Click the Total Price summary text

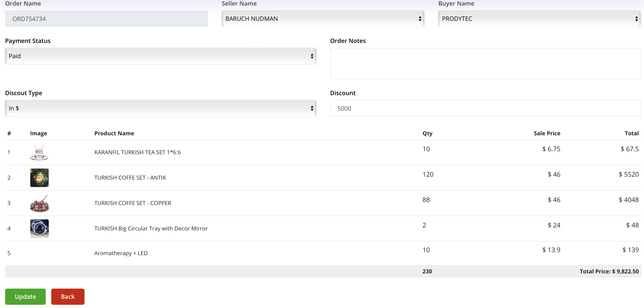tap(609, 272)
